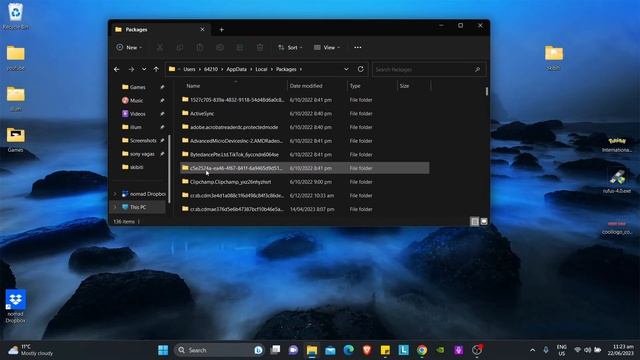Open nomad Dropbox desktop shortcut
The image size is (640, 360).
(x=16, y=306)
